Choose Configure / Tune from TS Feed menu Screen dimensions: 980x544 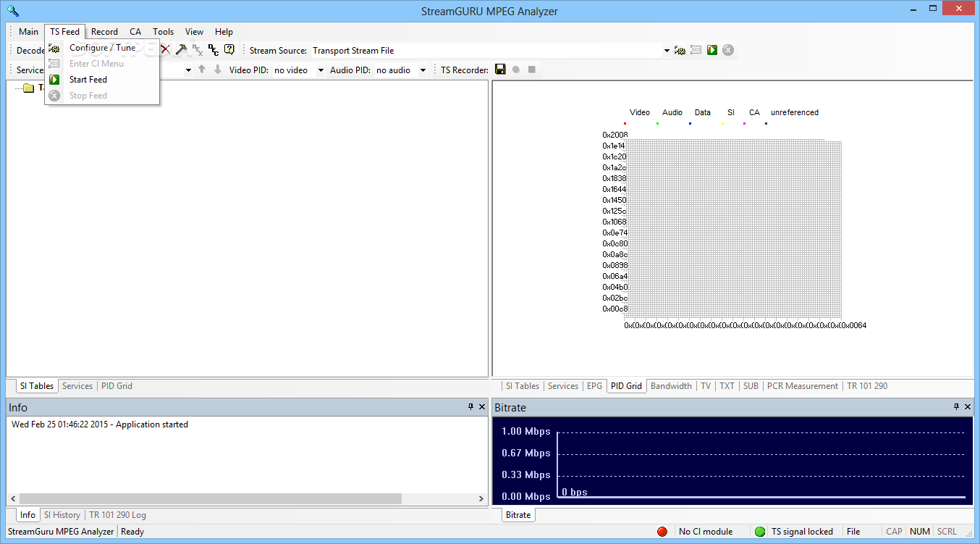(x=102, y=48)
